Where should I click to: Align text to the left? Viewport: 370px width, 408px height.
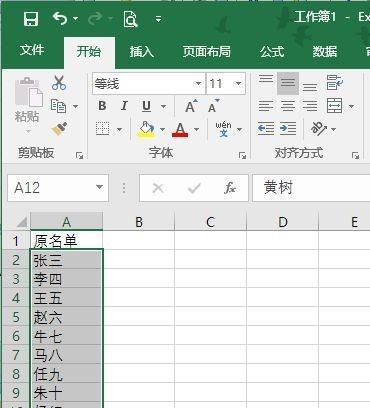pos(266,106)
